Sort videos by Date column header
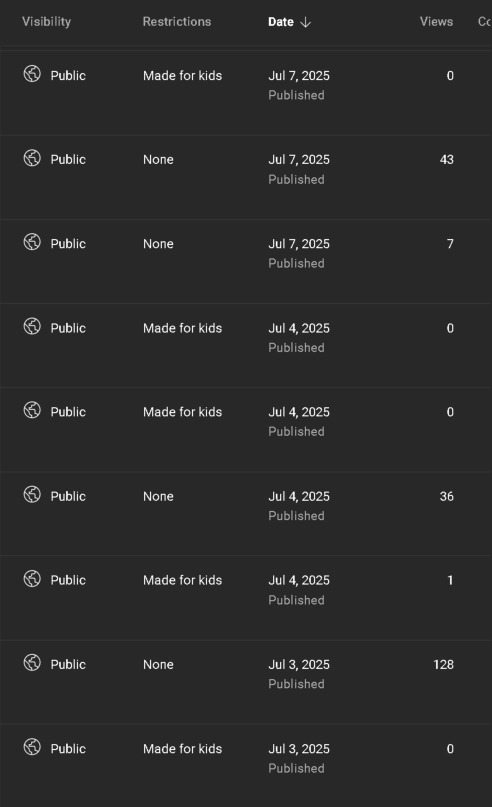The width and height of the screenshot is (492, 807). [281, 22]
